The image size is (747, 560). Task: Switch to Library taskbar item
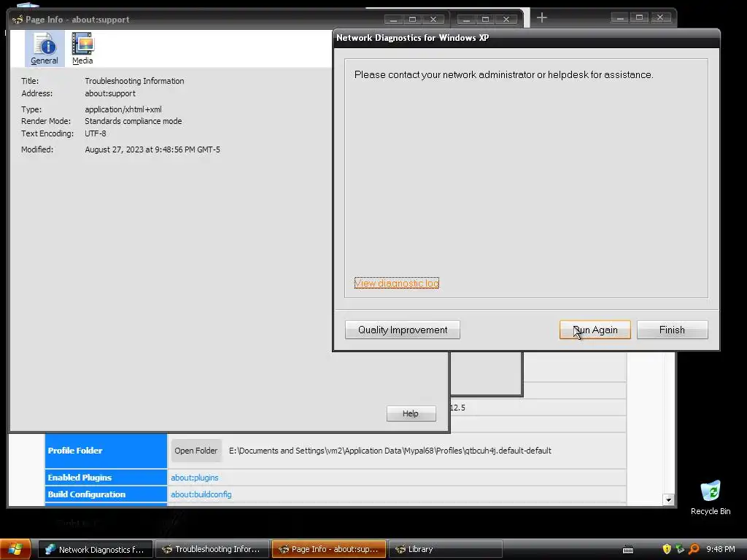(446, 549)
